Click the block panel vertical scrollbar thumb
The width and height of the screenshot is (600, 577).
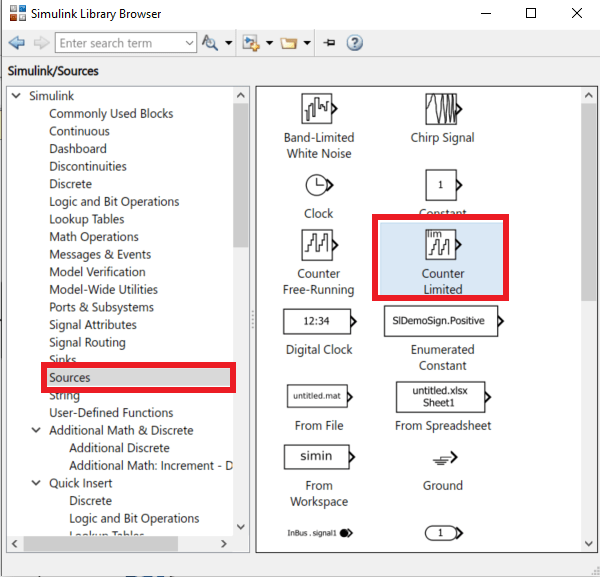tap(589, 202)
